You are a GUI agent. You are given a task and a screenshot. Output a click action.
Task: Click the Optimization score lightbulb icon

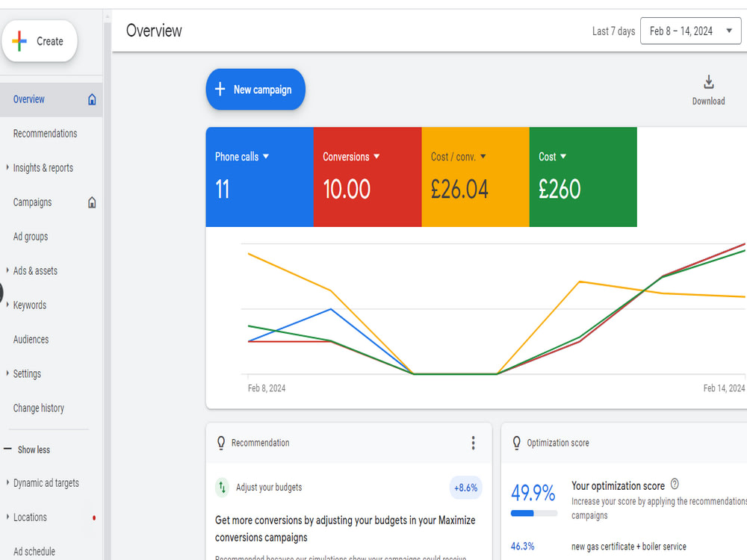tap(516, 443)
